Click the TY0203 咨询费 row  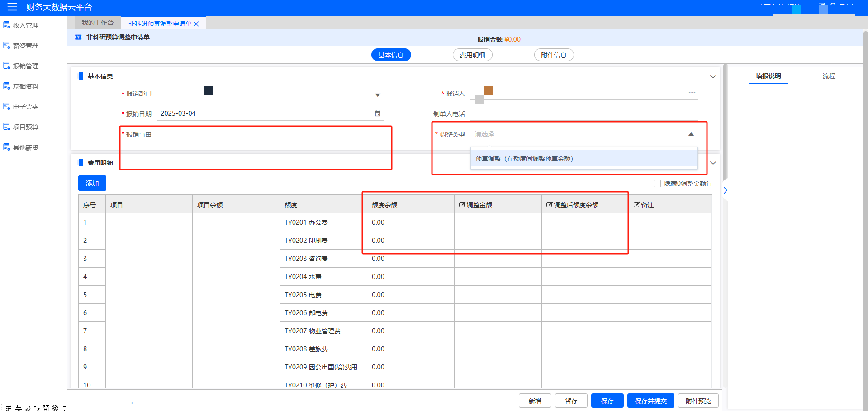(x=395, y=259)
